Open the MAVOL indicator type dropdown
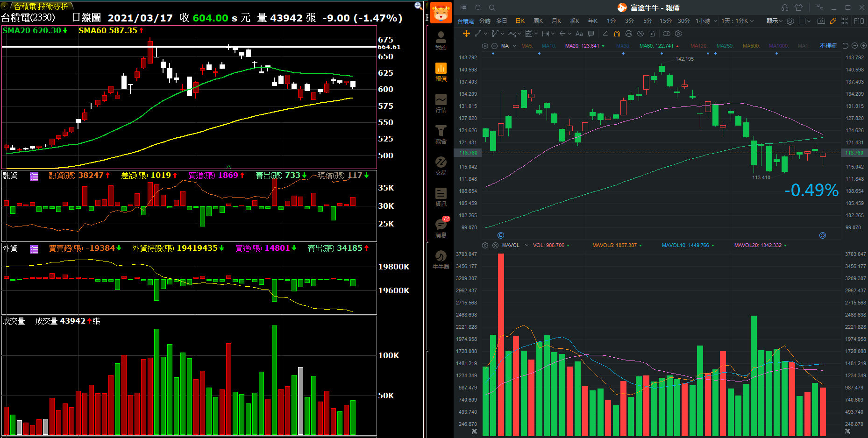This screenshot has height=438, width=868. click(x=526, y=245)
